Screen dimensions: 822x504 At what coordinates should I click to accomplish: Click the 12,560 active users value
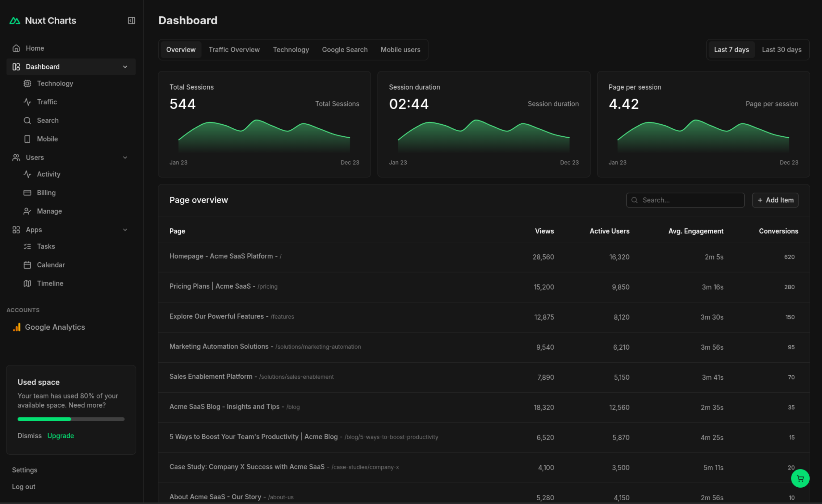(619, 407)
